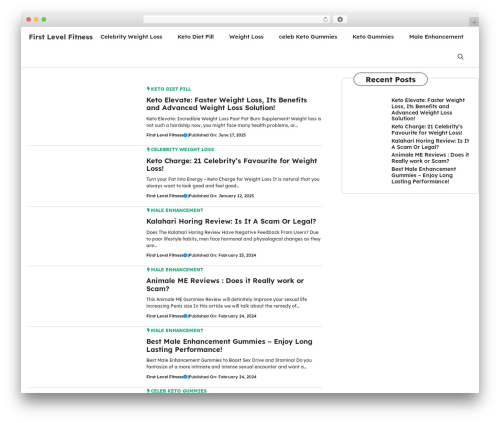Open Keto Charge 21 Celebrity's Favourite article

(x=232, y=164)
